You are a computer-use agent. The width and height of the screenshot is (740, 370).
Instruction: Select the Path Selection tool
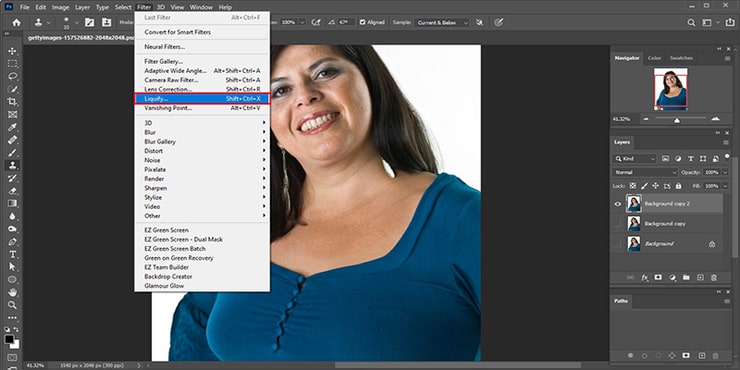12,267
